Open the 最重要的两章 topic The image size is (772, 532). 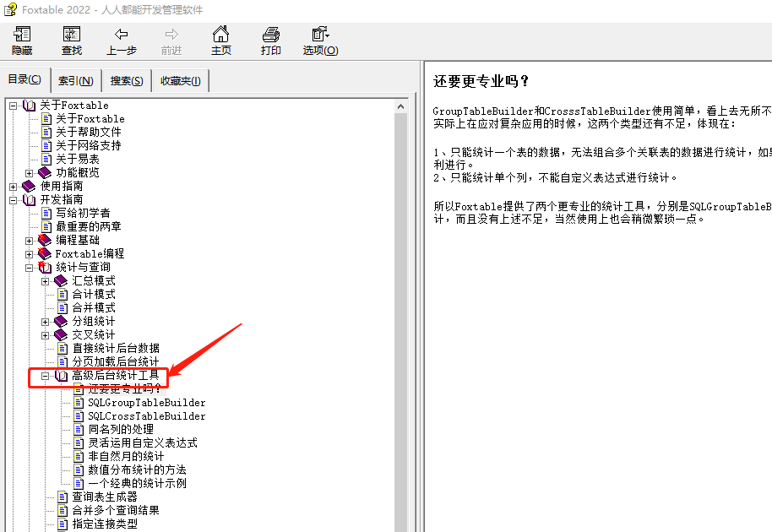88,226
